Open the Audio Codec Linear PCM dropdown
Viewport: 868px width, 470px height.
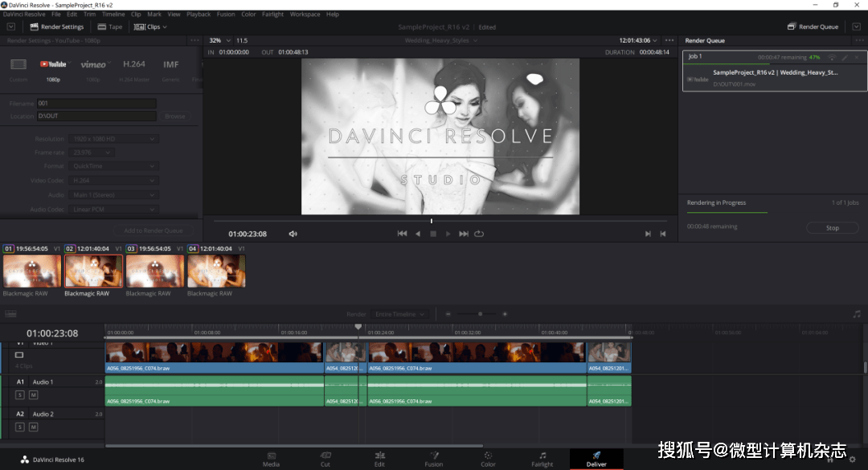(x=113, y=209)
